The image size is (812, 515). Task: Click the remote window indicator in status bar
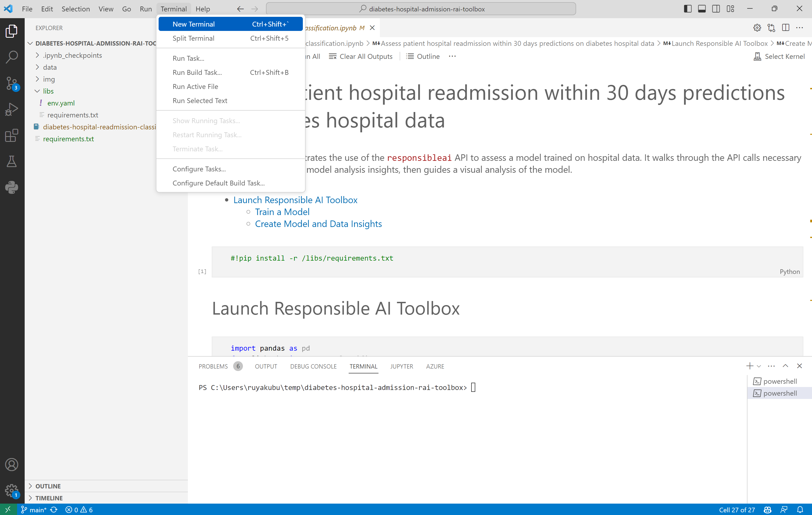point(8,509)
